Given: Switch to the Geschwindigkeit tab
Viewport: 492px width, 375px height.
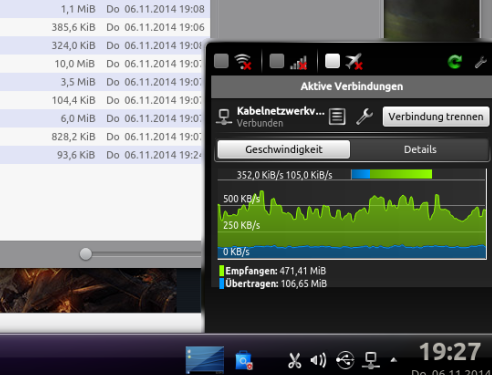Looking at the screenshot, I should click(284, 149).
